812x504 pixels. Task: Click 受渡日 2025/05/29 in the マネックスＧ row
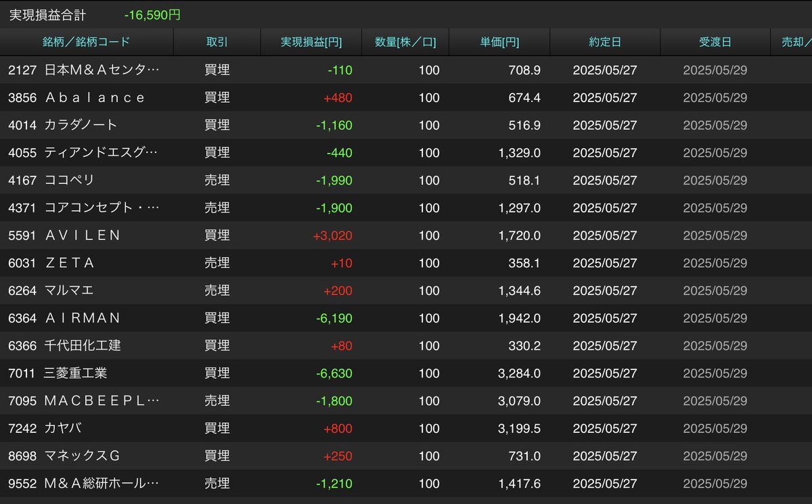[715, 456]
